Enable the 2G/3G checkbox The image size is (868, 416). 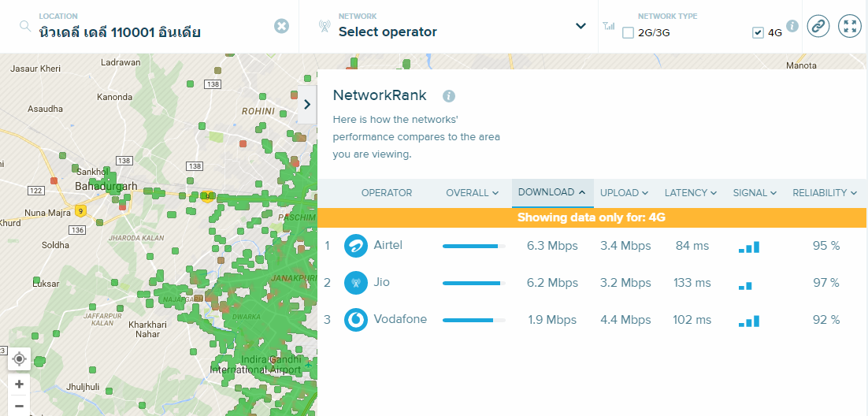pos(628,32)
